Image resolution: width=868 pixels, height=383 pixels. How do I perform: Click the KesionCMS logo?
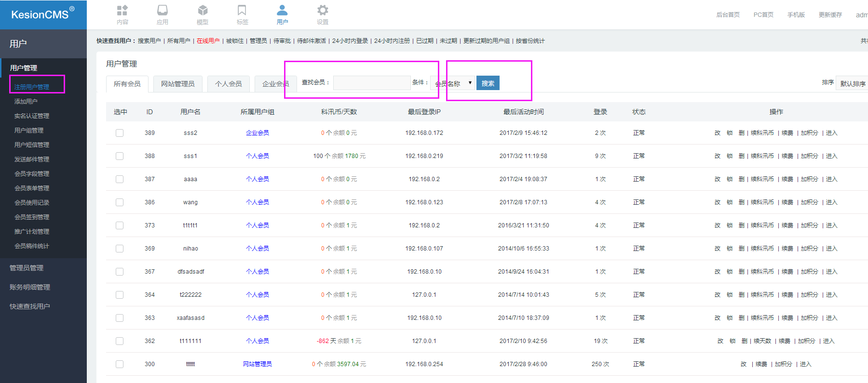tap(42, 14)
